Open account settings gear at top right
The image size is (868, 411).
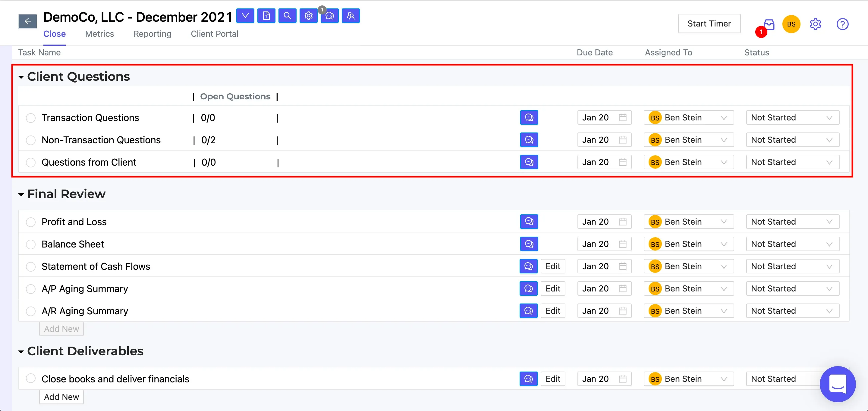[x=816, y=24]
